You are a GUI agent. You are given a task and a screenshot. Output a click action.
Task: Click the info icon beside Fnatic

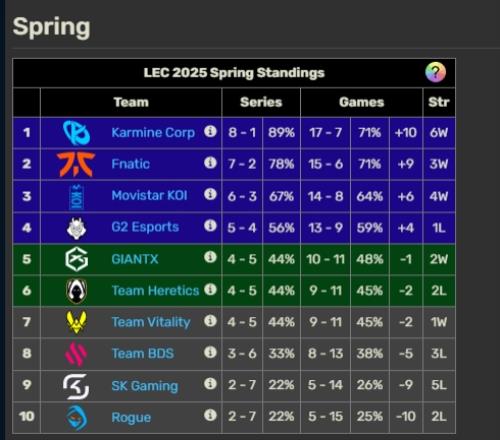click(x=210, y=163)
